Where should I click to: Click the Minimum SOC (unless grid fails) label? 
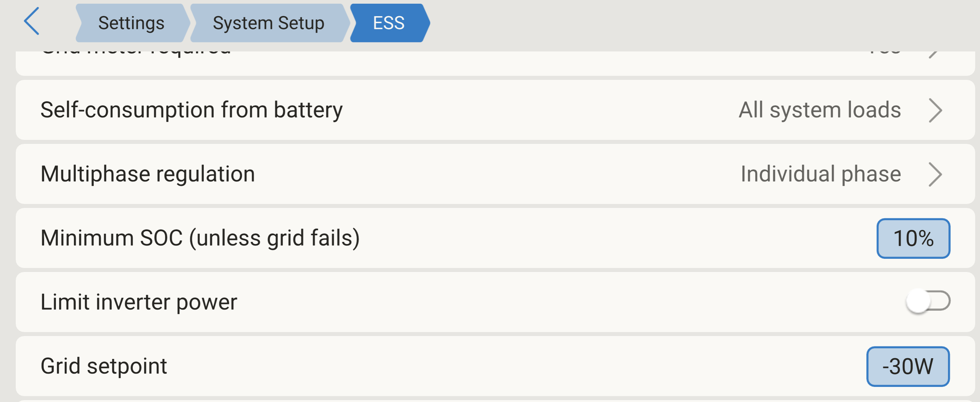(x=200, y=238)
